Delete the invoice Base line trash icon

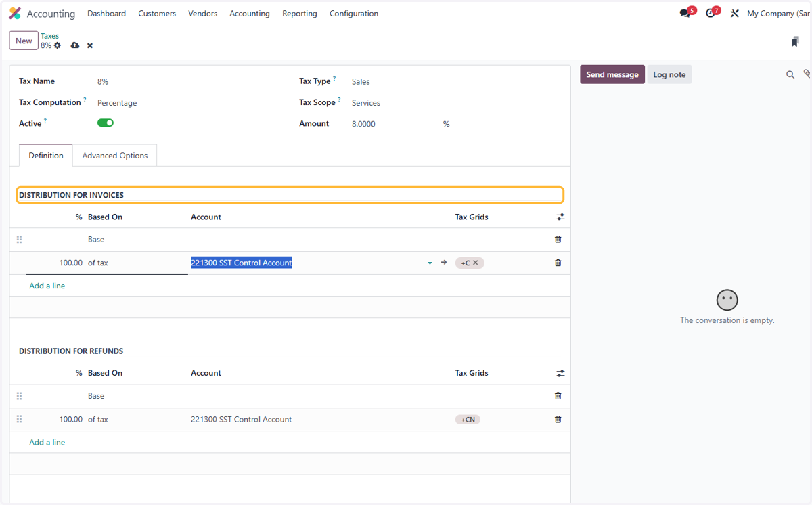pyautogui.click(x=558, y=239)
